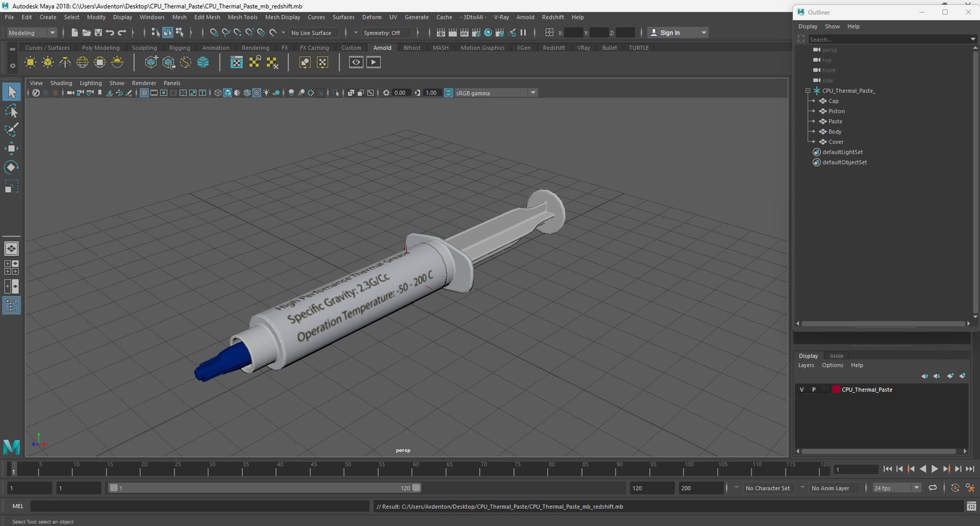Choose the Paint Selection tool
The width and height of the screenshot is (980, 526).
click(11, 130)
